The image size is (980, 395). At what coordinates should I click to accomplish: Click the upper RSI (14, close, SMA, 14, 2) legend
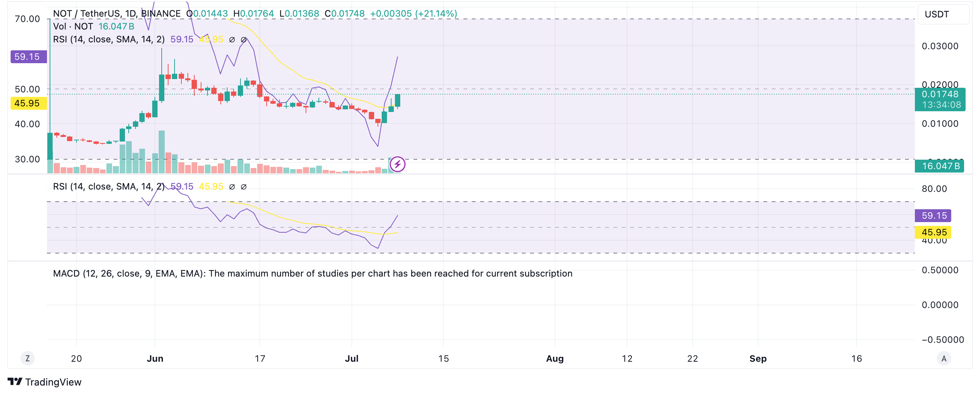tap(109, 40)
